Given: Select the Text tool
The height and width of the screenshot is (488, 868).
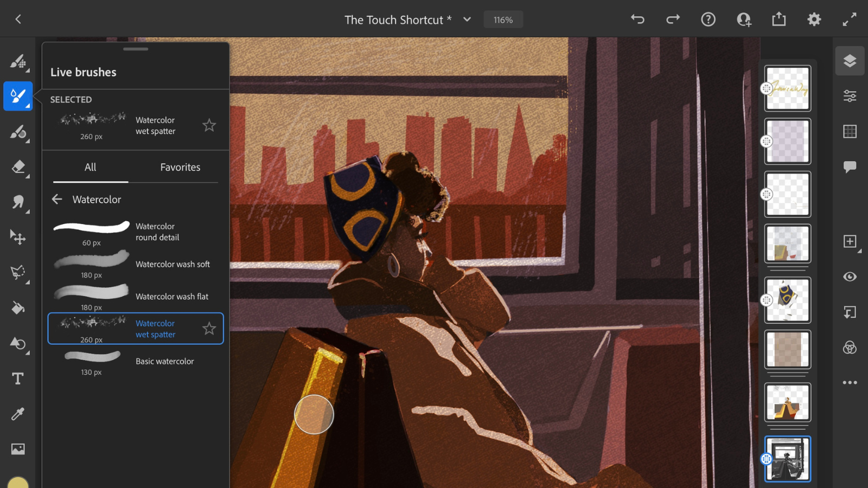Looking at the screenshot, I should [x=18, y=378].
